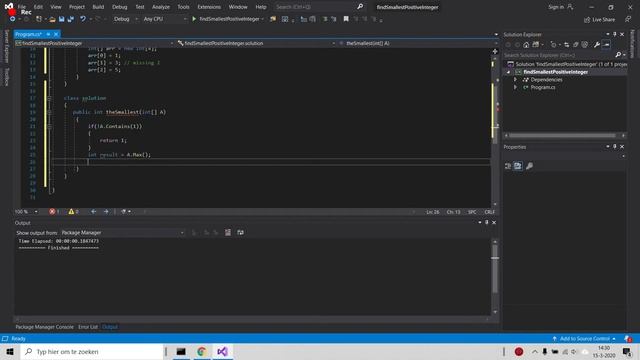
Task: Expand the Dependencies node
Action: pyautogui.click(x=515, y=80)
